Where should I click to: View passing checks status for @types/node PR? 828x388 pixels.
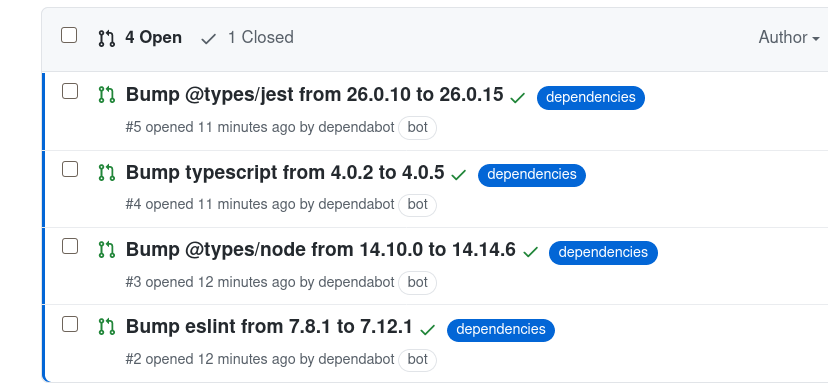coord(530,252)
